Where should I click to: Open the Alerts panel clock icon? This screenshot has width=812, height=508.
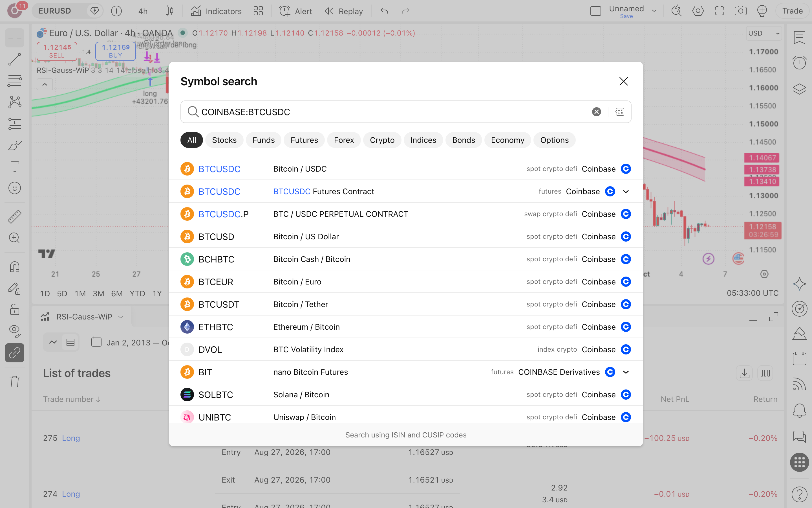click(800, 63)
